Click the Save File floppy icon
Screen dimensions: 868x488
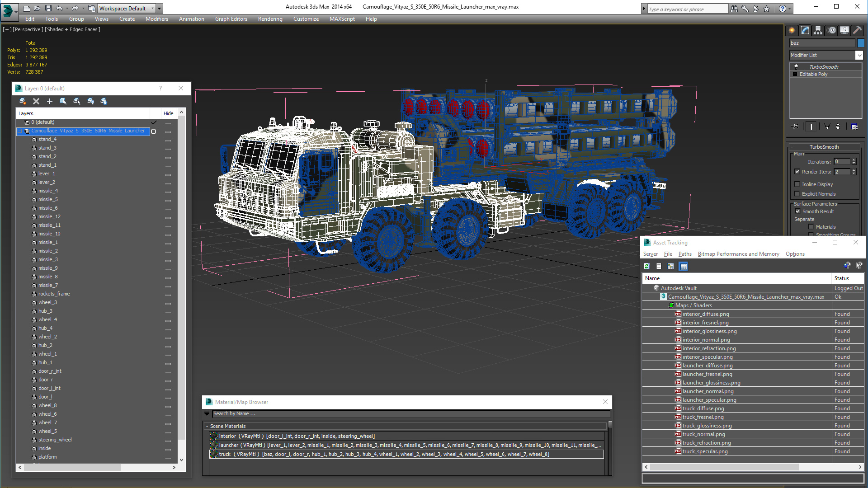[x=48, y=8]
